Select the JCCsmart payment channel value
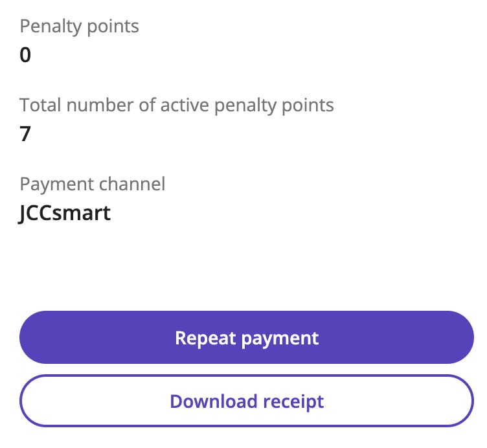The height and width of the screenshot is (448, 487). pos(65,213)
